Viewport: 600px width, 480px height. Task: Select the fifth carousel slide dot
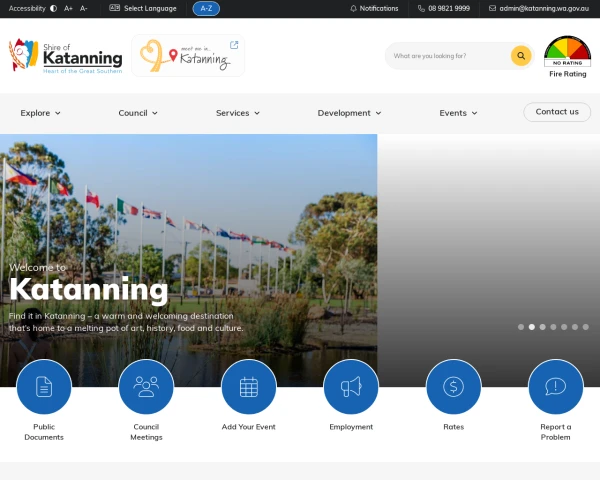tap(564, 327)
